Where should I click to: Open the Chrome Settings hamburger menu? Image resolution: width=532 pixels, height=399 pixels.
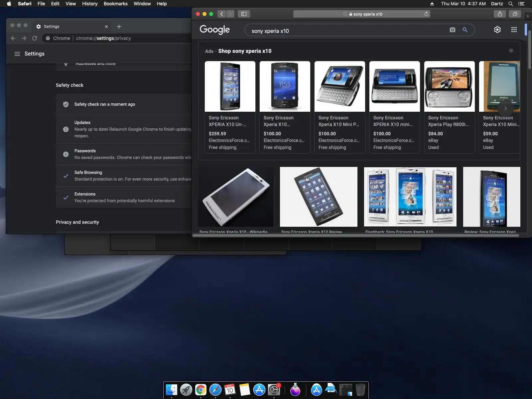click(x=17, y=54)
